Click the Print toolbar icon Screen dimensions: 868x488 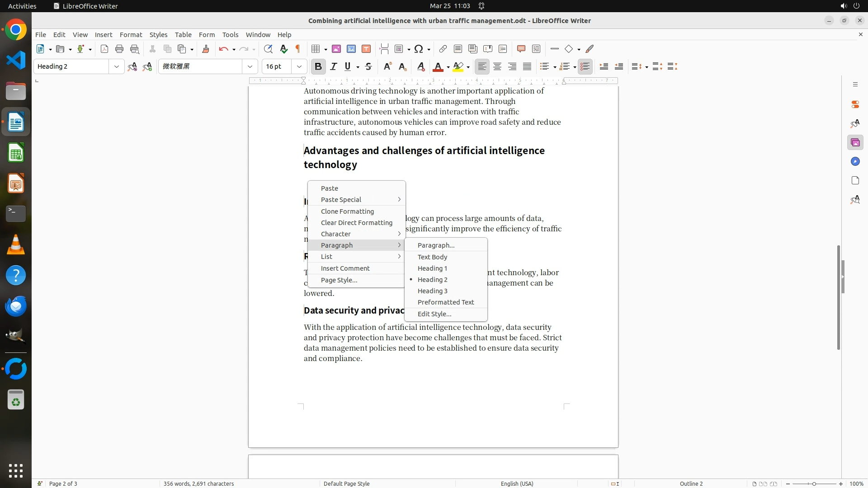point(119,49)
